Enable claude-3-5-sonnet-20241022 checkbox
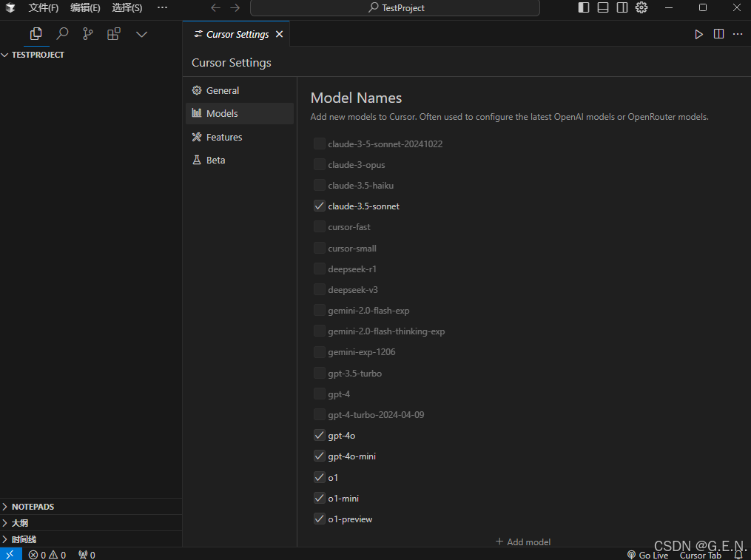The image size is (751, 560). (x=320, y=144)
